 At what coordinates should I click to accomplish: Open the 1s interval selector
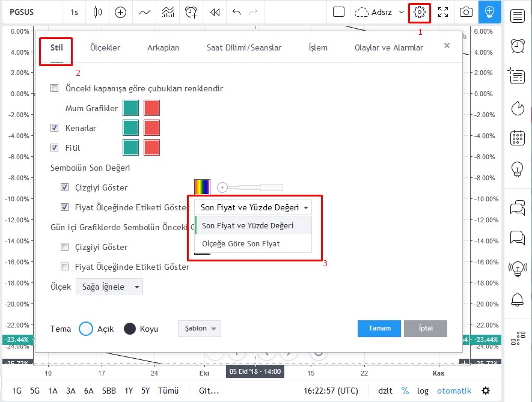click(75, 12)
